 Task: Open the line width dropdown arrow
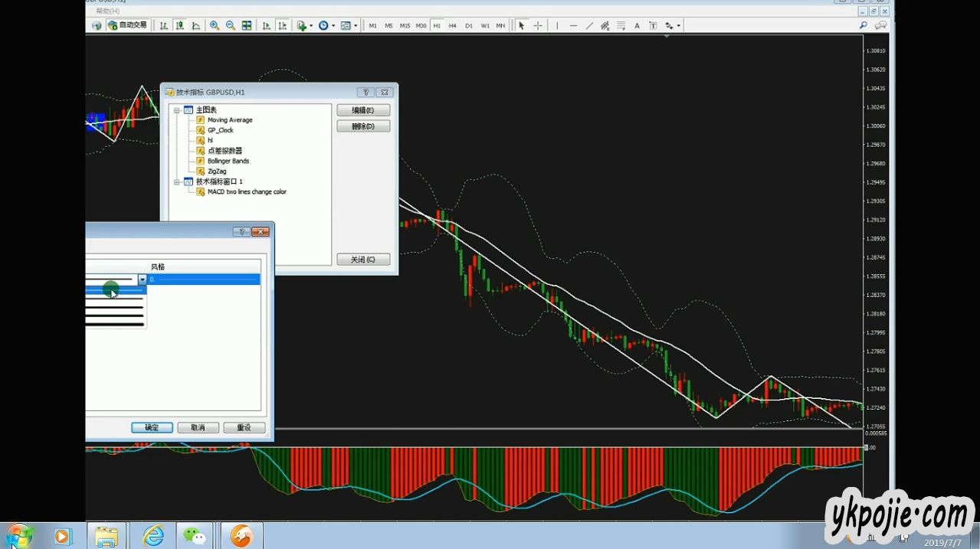[142, 280]
